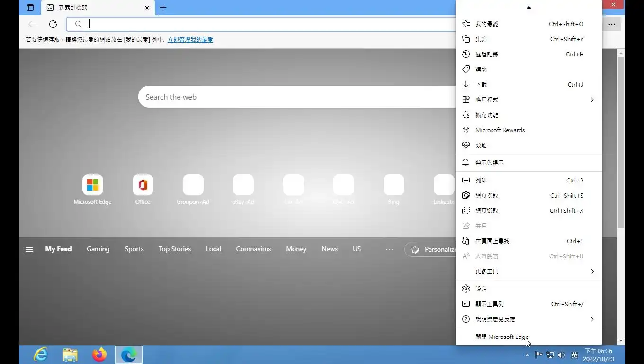644x364 pixels.
Task: Click the Collections (集錦) icon
Action: click(x=466, y=39)
